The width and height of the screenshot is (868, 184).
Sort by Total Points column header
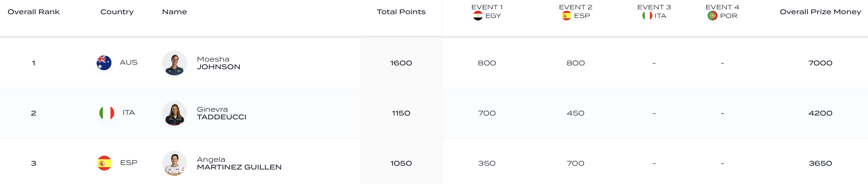(401, 12)
